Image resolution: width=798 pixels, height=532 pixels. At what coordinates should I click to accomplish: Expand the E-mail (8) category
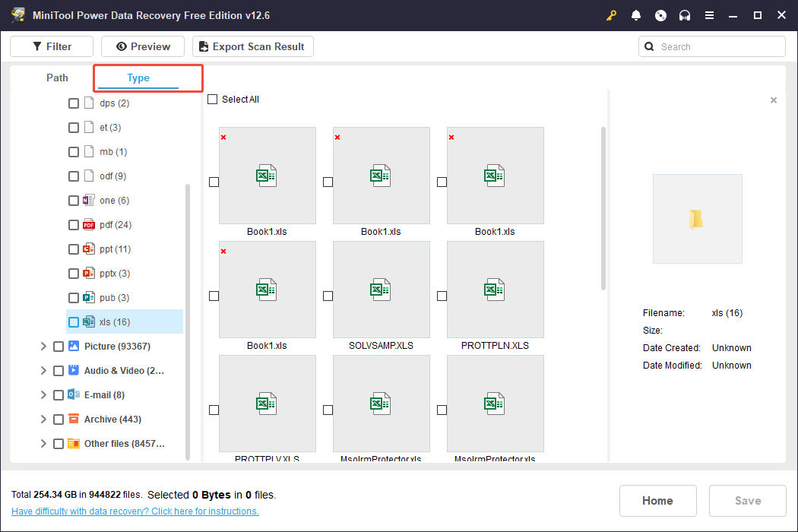pos(43,394)
